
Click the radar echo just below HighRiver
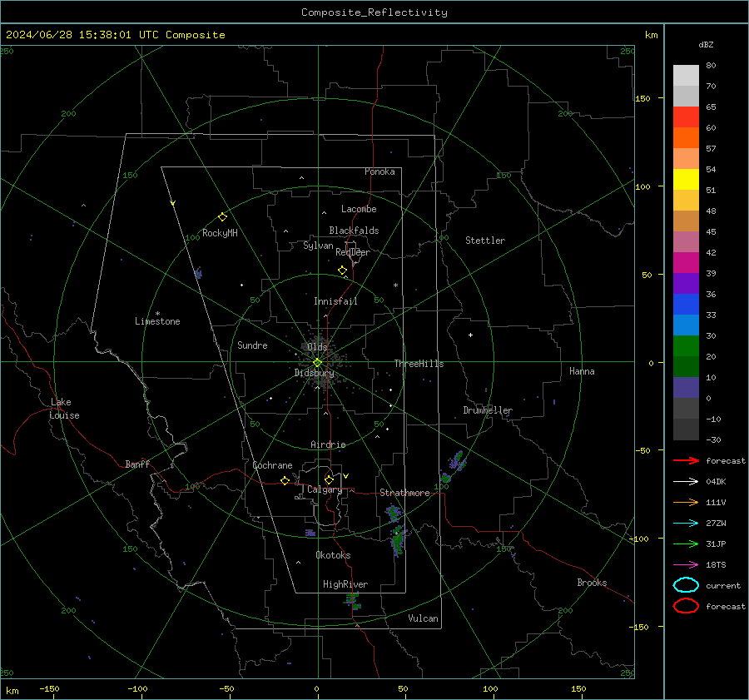[x=354, y=601]
